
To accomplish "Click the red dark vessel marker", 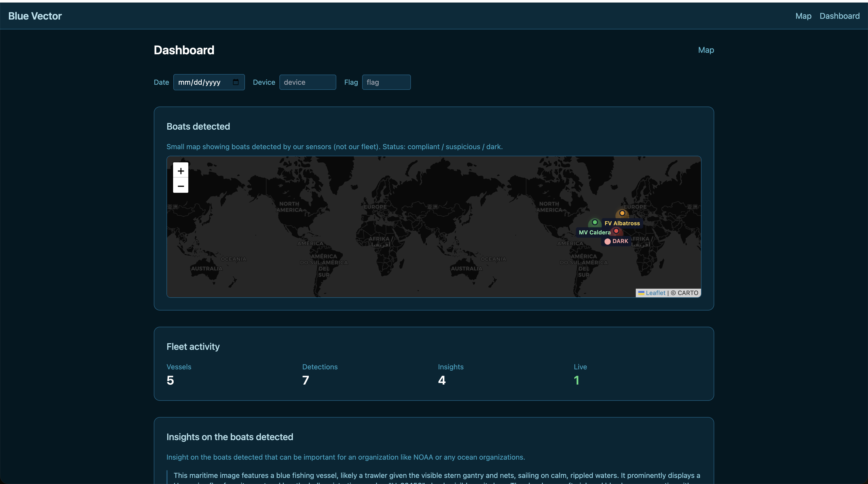I will [616, 231].
